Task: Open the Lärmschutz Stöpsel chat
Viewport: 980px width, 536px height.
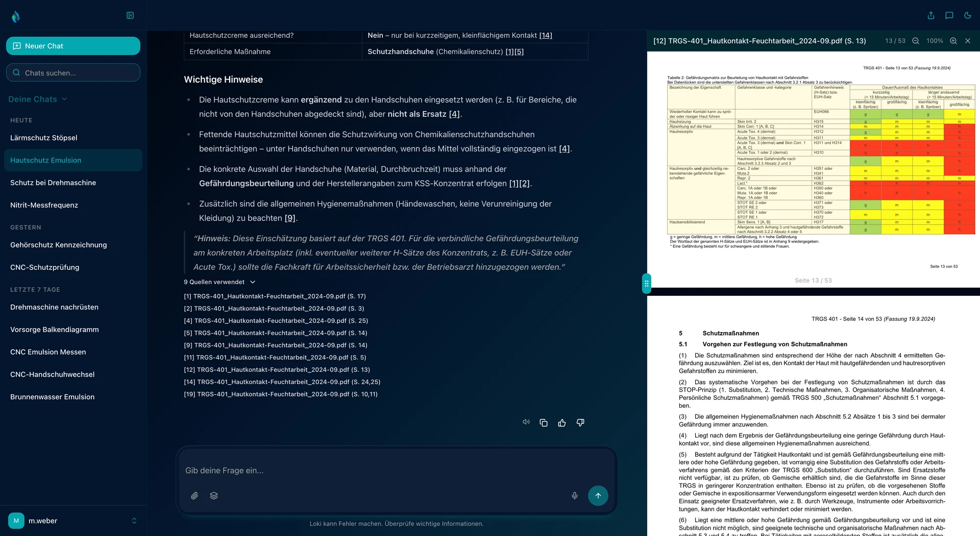Action: (x=73, y=138)
